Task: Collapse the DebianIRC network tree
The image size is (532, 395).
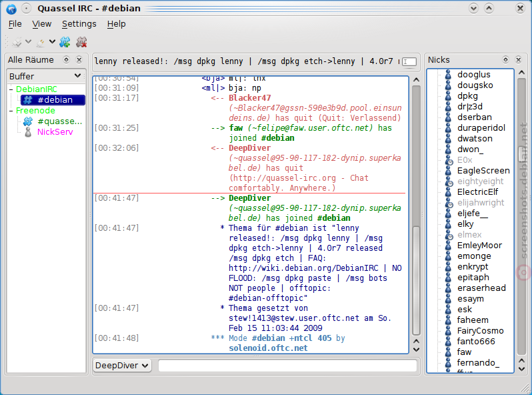Action: point(11,89)
